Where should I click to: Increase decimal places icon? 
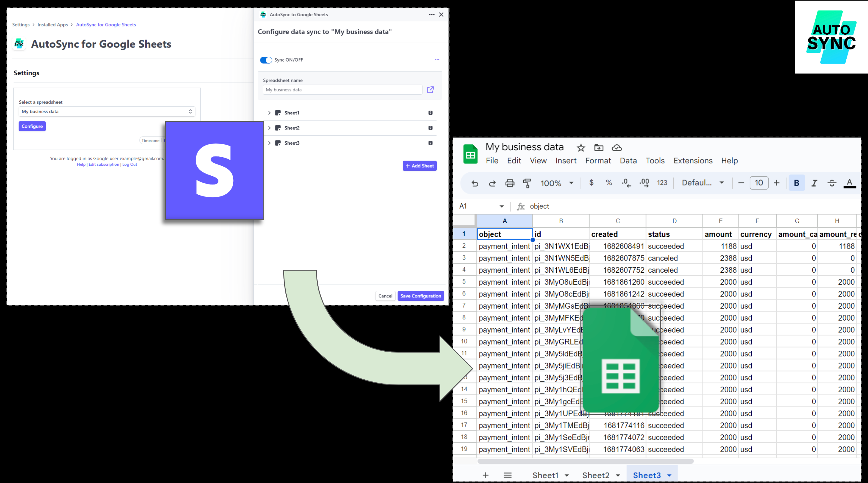tap(644, 183)
